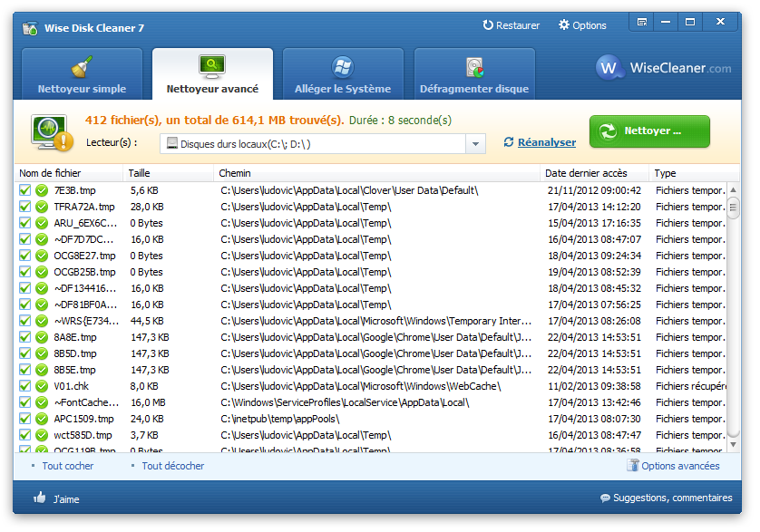Screen dimensions: 760x532
Task: Click the Restaurer restore icon
Action: point(489,25)
